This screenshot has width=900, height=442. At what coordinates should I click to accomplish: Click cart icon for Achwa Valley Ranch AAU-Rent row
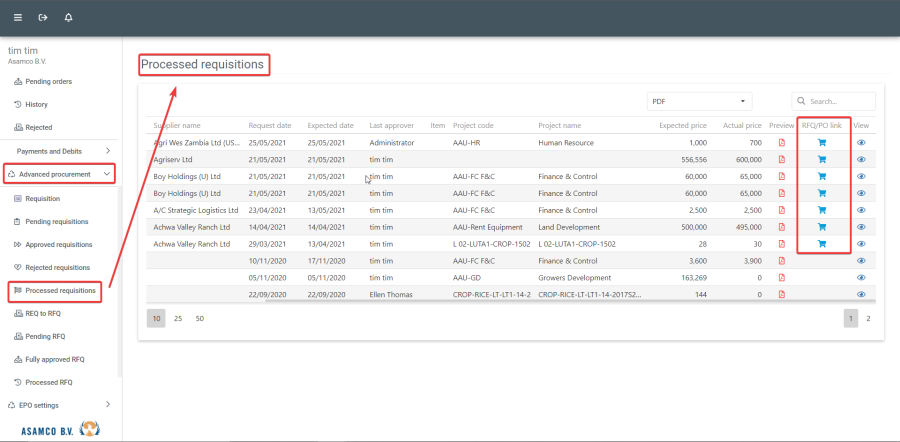pos(822,227)
